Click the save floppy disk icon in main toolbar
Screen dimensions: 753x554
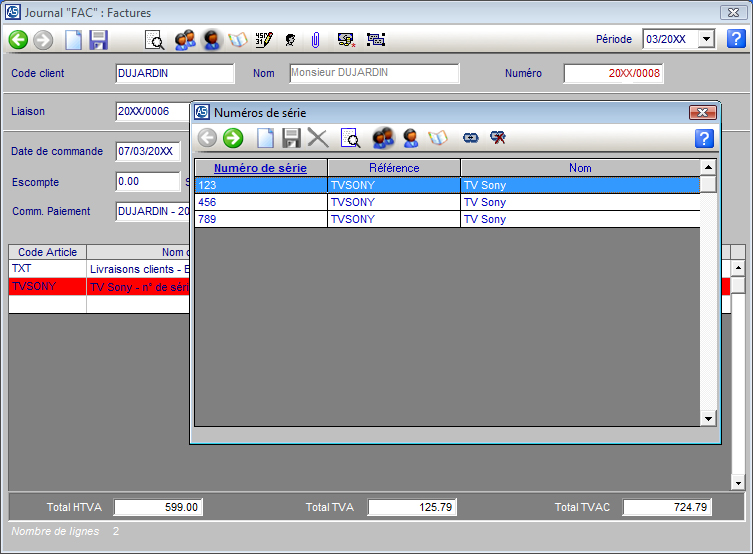[x=98, y=40]
